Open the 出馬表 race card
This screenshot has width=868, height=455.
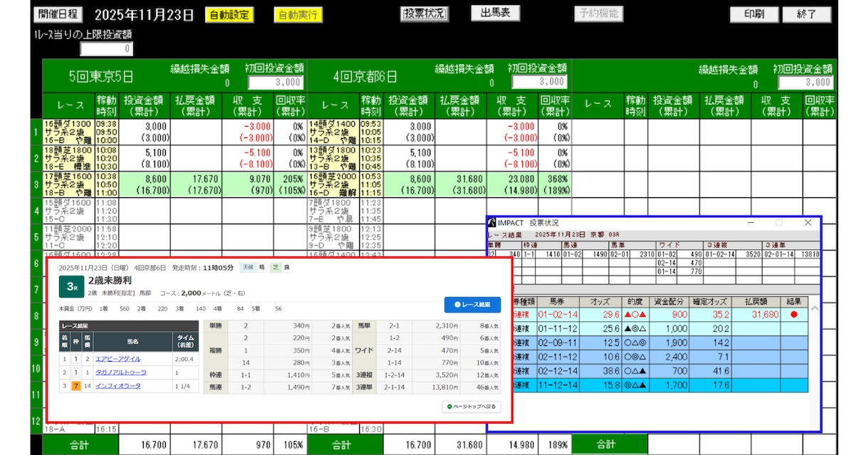tap(495, 13)
